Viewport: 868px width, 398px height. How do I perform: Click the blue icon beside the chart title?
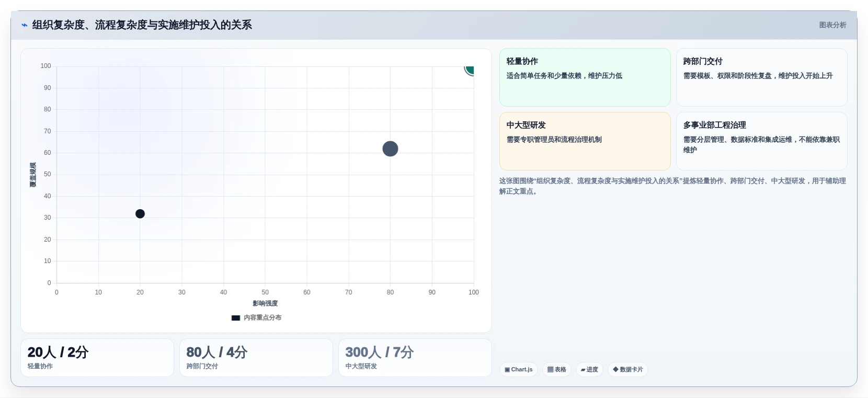tap(24, 25)
